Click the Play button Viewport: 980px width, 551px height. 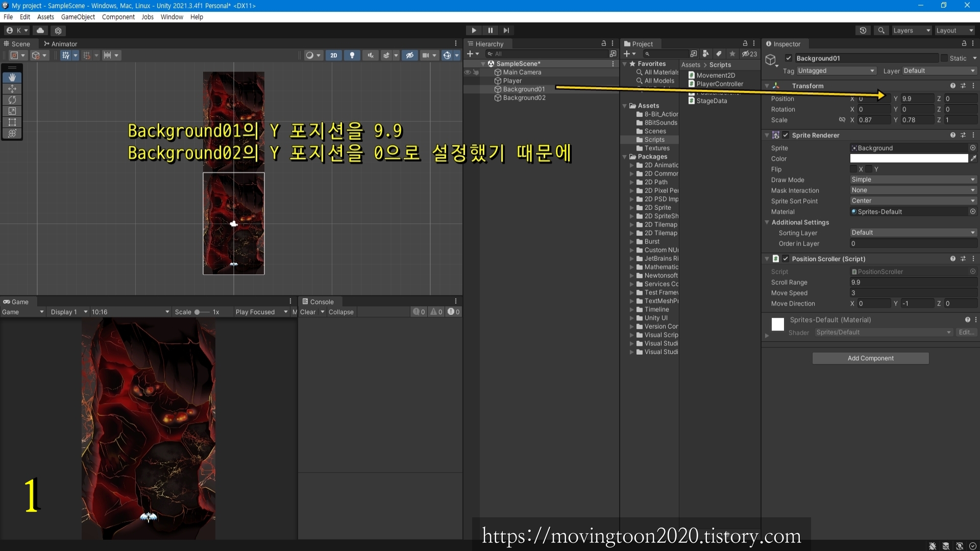click(x=474, y=31)
